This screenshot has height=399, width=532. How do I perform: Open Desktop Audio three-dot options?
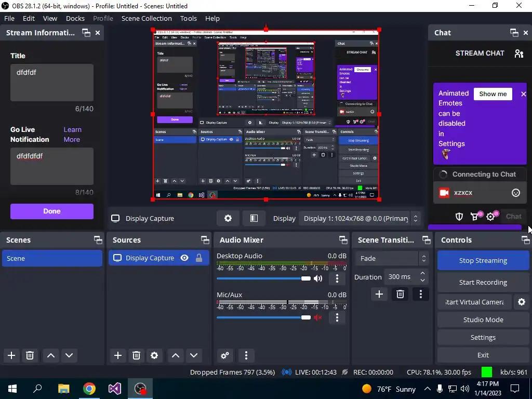point(337,278)
